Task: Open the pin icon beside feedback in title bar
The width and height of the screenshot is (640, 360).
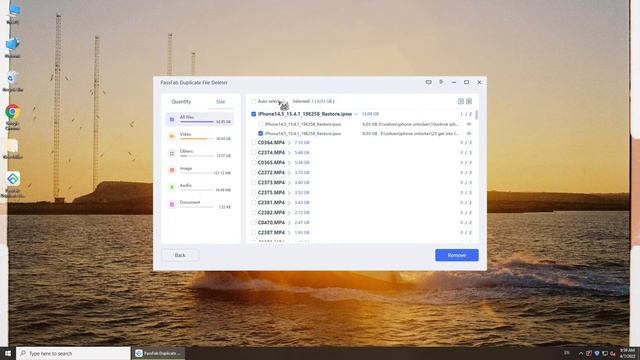Action: pos(441,82)
